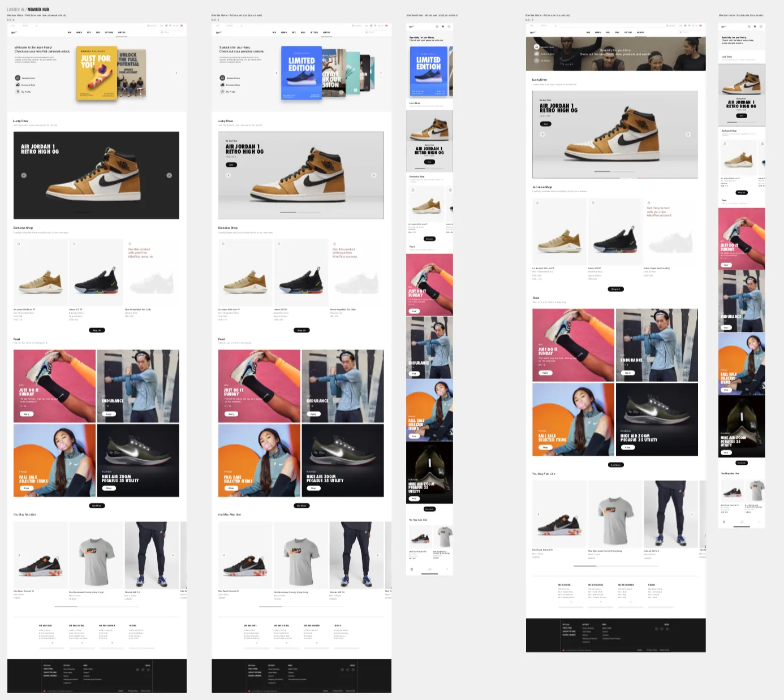Click the Member Home icon in the second desktop artboard
The image size is (784, 700).
tap(222, 78)
